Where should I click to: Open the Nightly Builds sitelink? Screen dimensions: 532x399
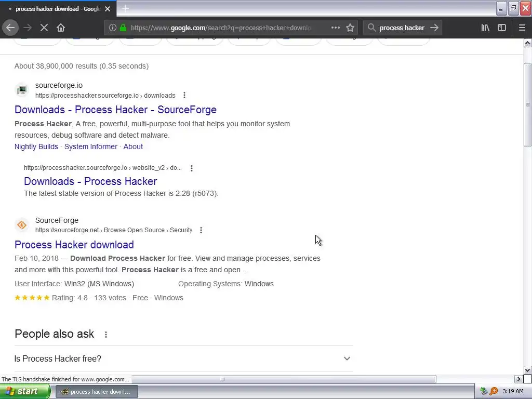pyautogui.click(x=36, y=147)
